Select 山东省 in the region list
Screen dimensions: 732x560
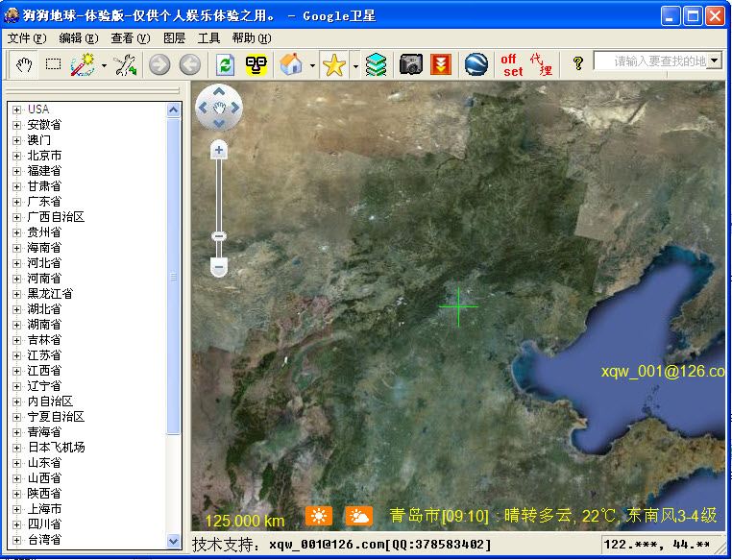tap(43, 463)
